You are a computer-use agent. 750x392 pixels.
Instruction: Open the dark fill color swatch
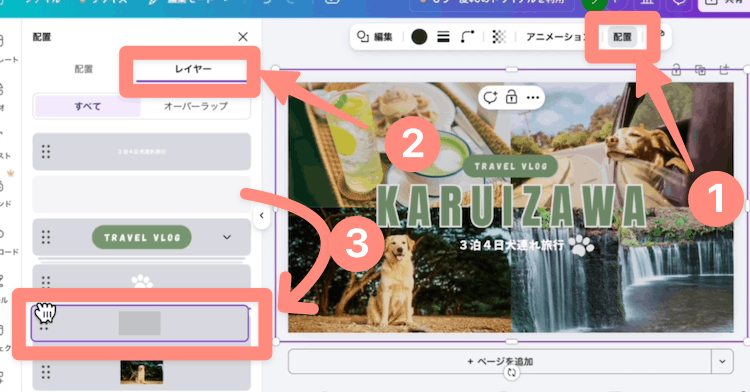click(419, 37)
